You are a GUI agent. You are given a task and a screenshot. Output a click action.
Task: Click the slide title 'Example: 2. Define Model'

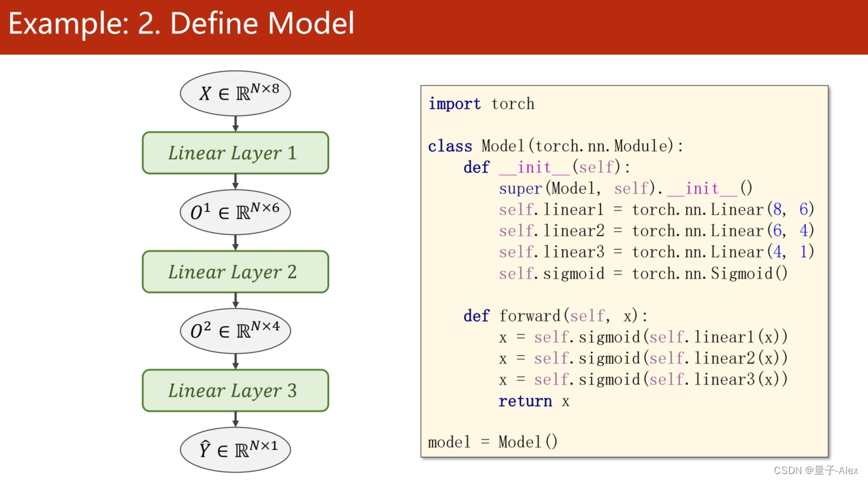click(x=181, y=24)
